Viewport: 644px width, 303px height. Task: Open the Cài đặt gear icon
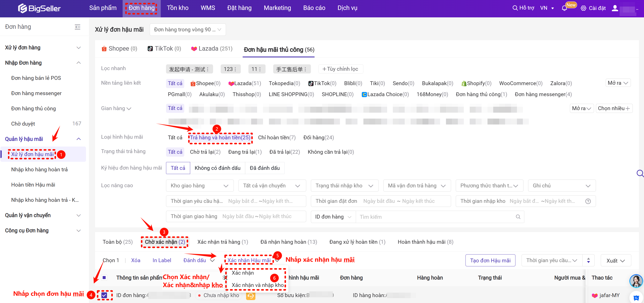(x=583, y=8)
